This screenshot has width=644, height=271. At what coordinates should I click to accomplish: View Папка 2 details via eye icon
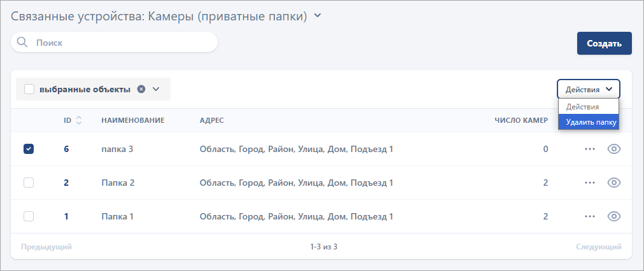[x=613, y=183]
